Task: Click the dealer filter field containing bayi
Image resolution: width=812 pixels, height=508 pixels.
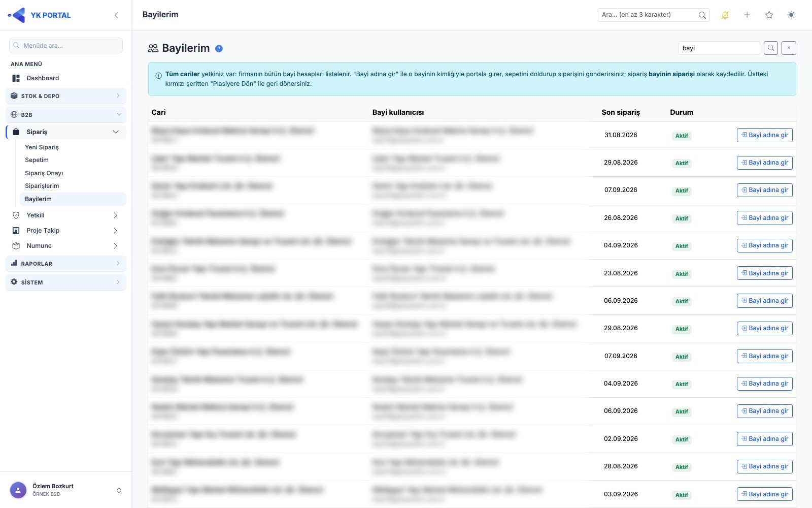Action: [x=719, y=48]
